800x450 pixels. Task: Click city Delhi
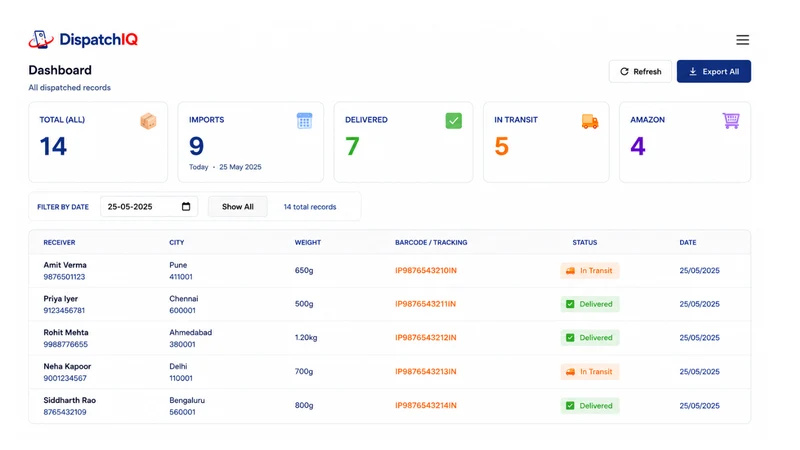[x=178, y=366]
